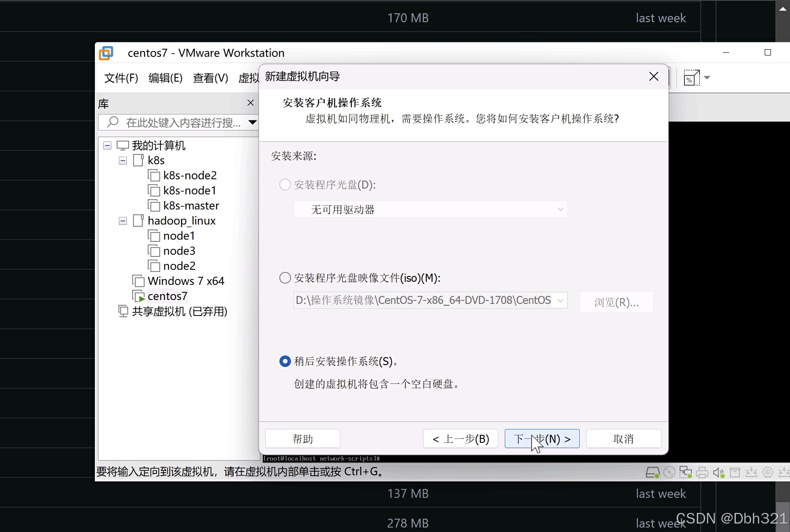Click the k8s-node2 virtual machine icon
Viewport: 790px width, 532px height.
click(154, 175)
